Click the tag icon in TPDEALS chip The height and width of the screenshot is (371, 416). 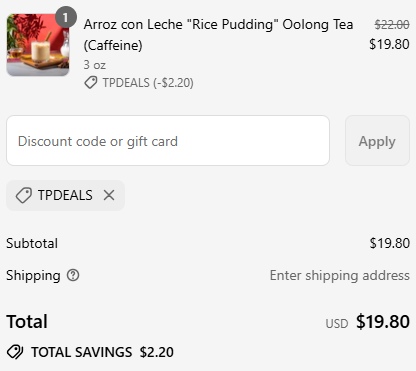click(24, 195)
